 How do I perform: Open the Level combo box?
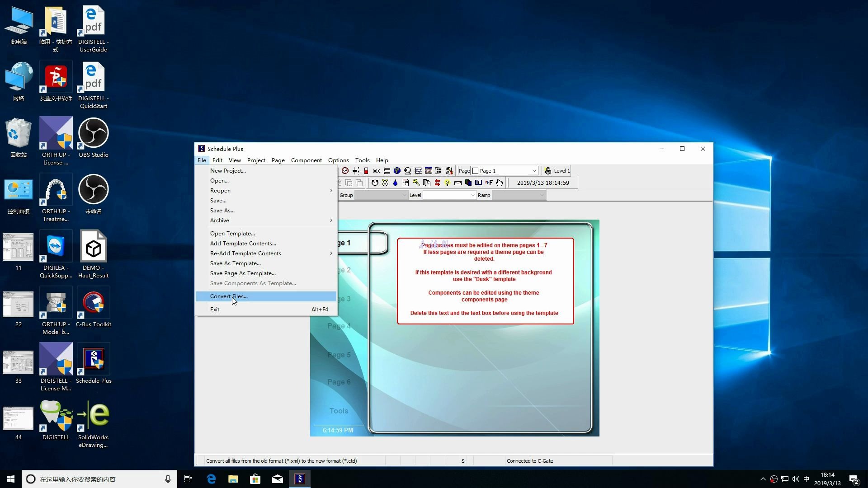point(449,195)
